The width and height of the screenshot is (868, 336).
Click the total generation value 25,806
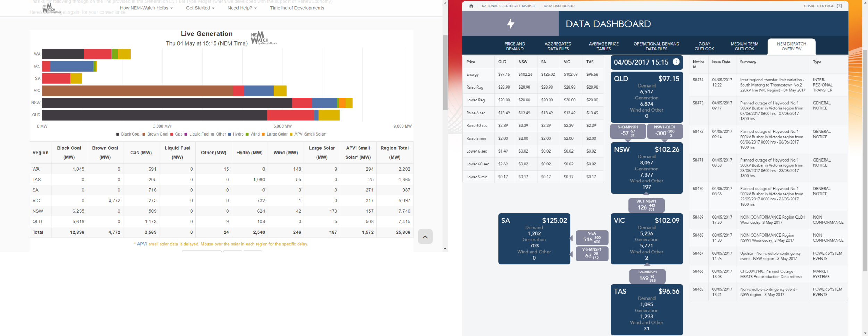403,232
